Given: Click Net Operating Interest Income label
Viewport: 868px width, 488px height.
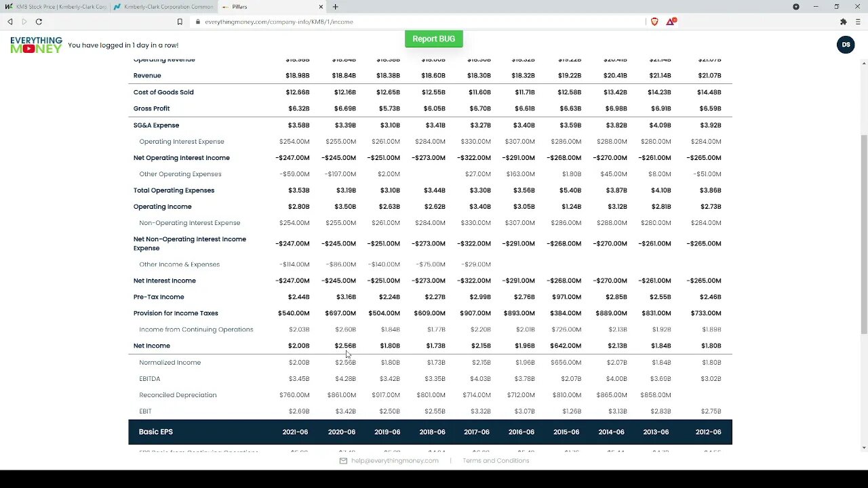Looking at the screenshot, I should [182, 158].
